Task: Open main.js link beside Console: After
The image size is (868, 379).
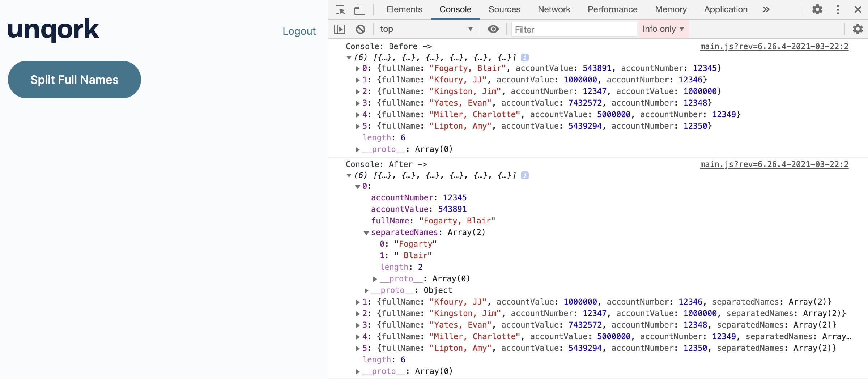Action: pos(774,164)
